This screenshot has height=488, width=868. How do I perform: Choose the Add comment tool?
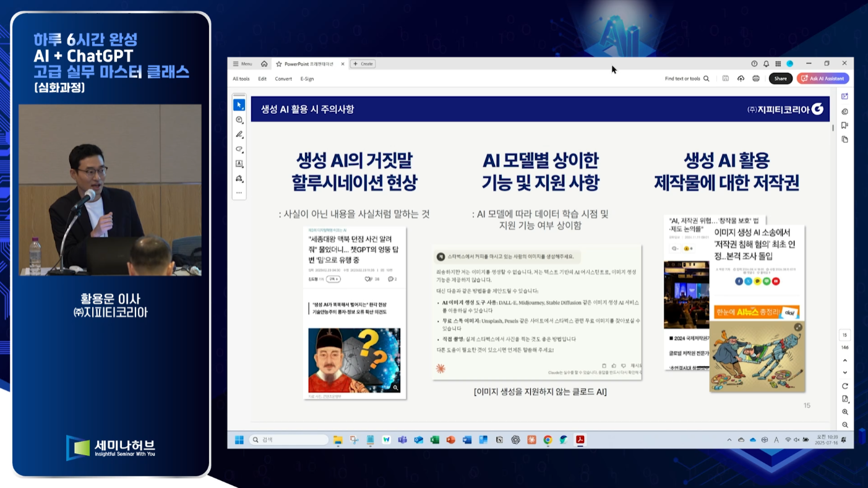click(239, 120)
